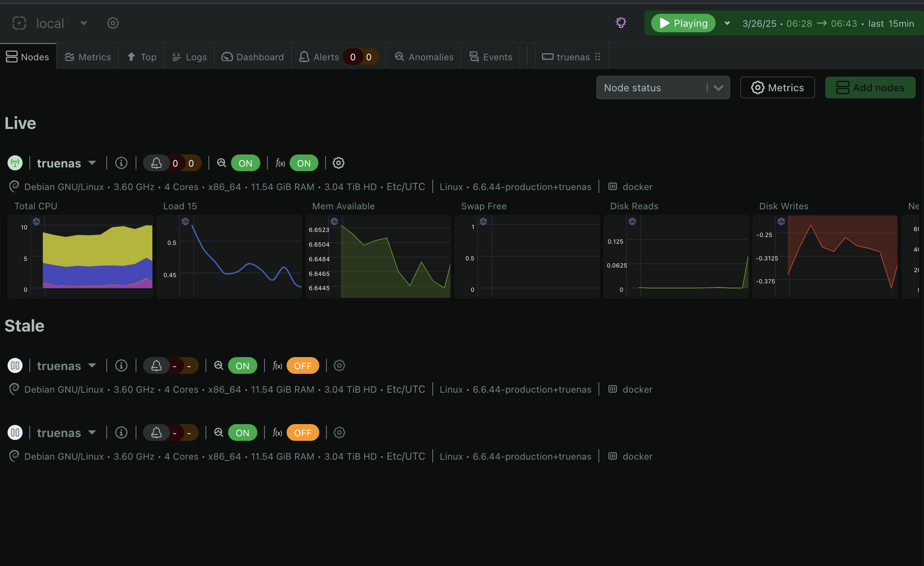
Task: Click the Disk Writes chart thumbnail
Action: tap(825, 256)
